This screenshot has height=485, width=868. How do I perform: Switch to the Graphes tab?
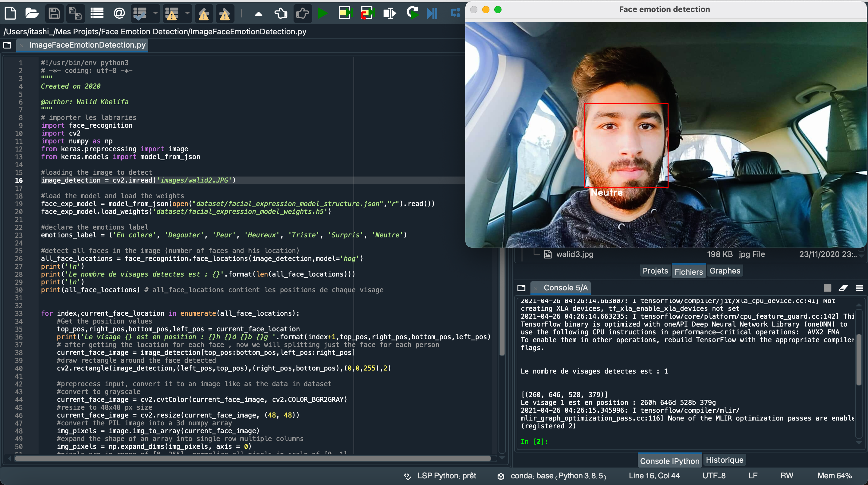(725, 271)
